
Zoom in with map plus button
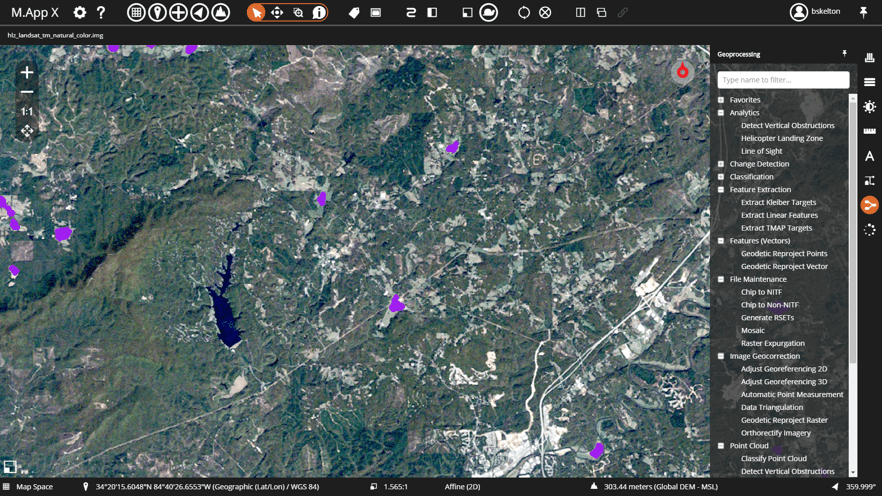[26, 72]
